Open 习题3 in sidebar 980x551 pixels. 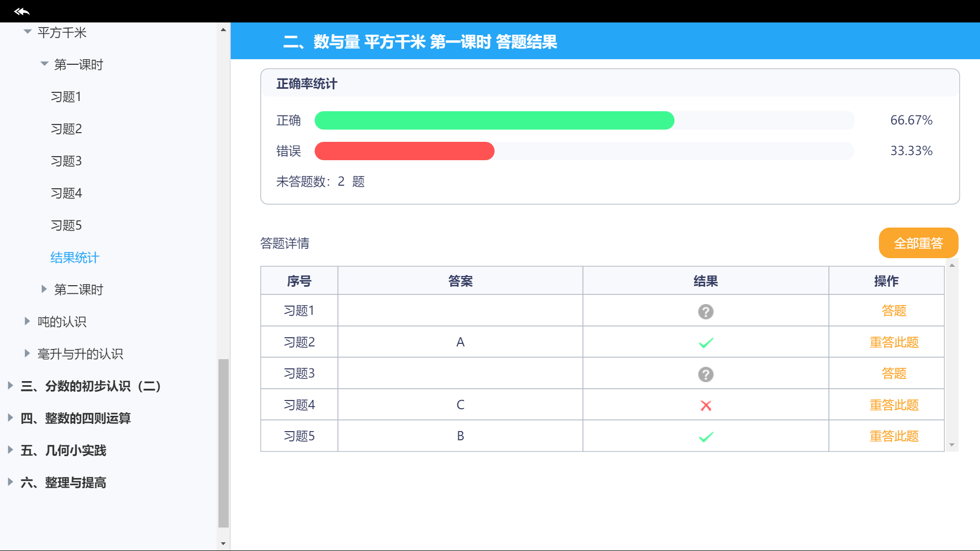[66, 161]
